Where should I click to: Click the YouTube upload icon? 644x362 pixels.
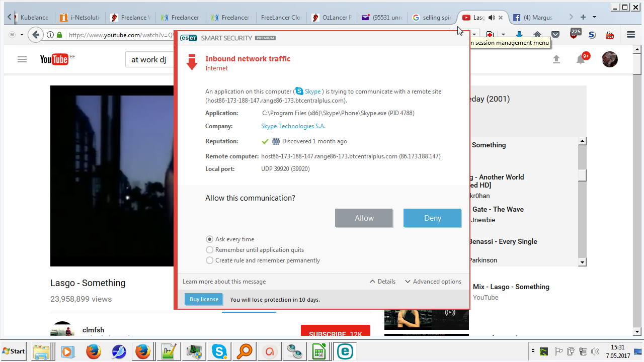click(556, 59)
